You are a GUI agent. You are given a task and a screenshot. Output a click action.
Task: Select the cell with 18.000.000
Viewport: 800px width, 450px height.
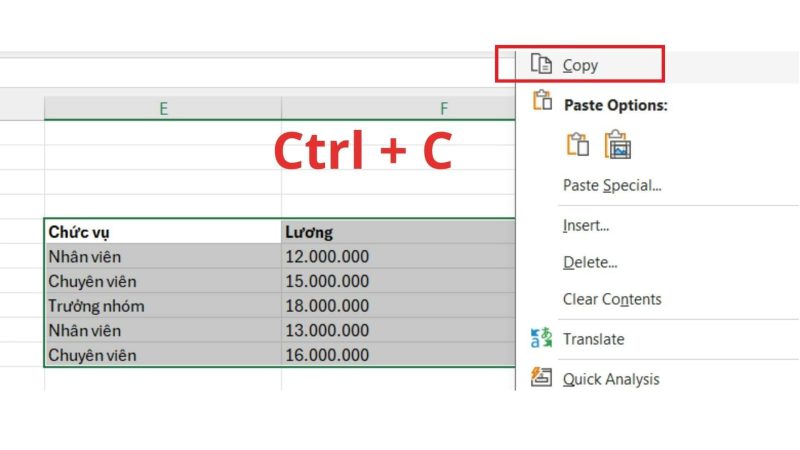398,306
